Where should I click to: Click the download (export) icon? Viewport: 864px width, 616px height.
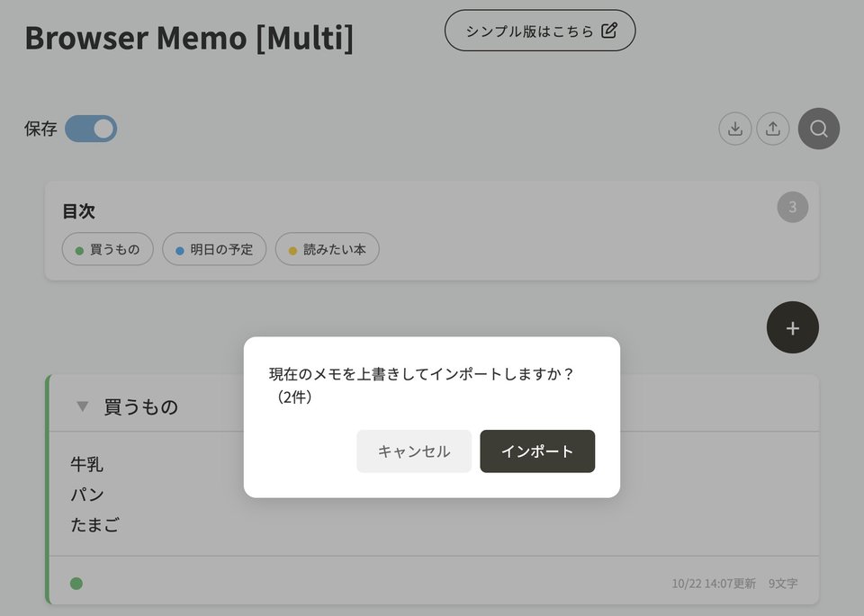(735, 129)
